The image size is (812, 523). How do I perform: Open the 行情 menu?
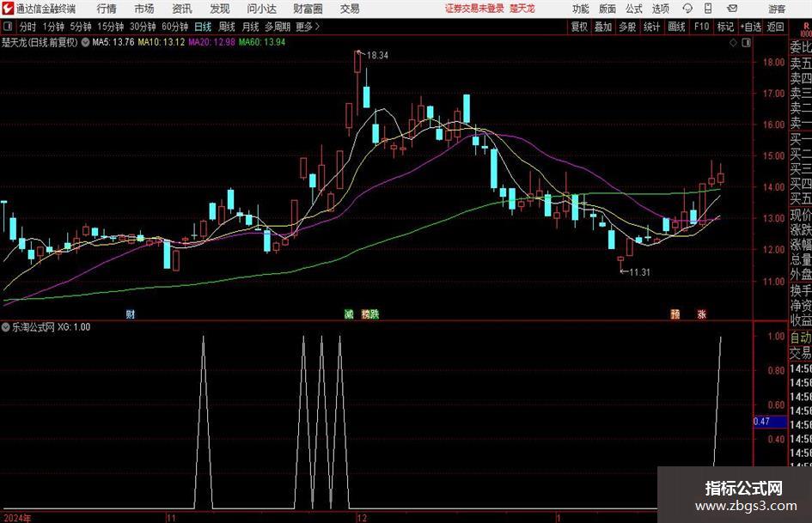pos(107,9)
